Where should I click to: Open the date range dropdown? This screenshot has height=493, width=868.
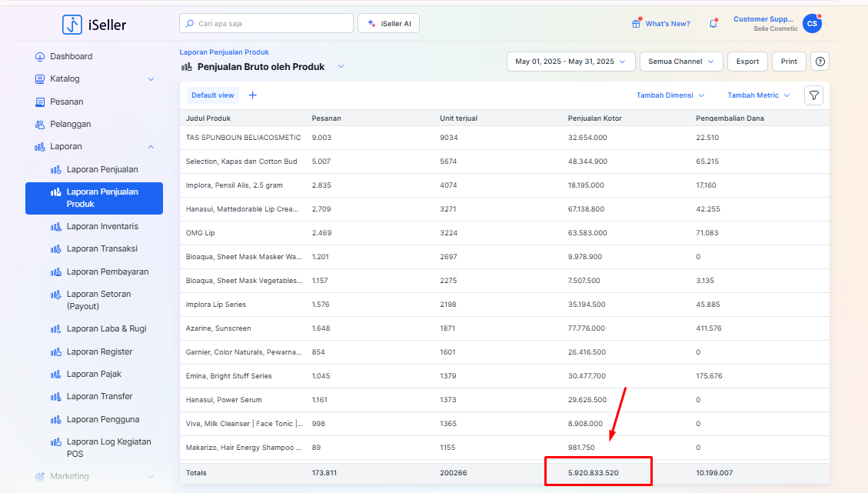click(x=570, y=62)
